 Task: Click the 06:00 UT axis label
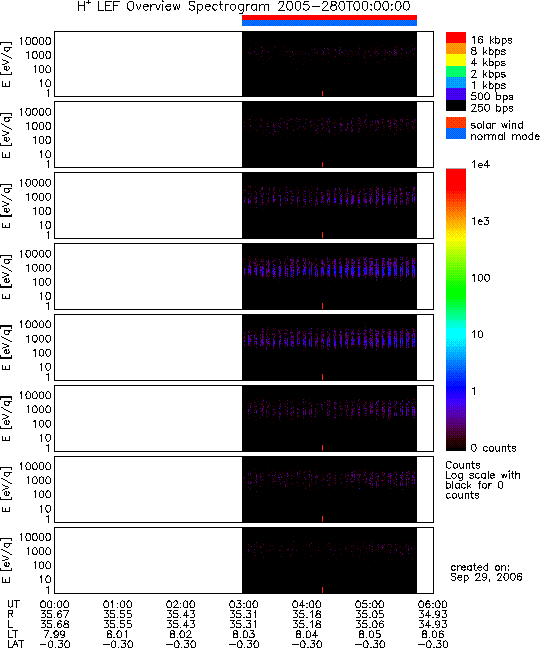433,605
